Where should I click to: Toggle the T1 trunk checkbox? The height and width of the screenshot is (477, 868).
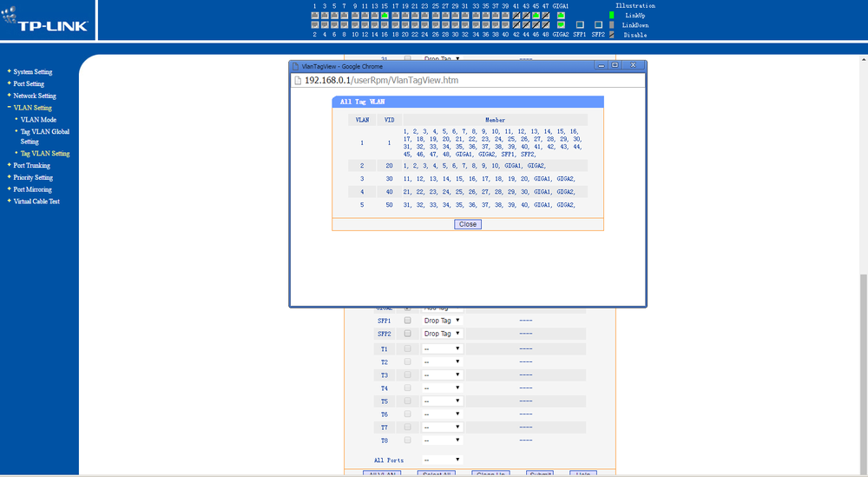click(407, 348)
